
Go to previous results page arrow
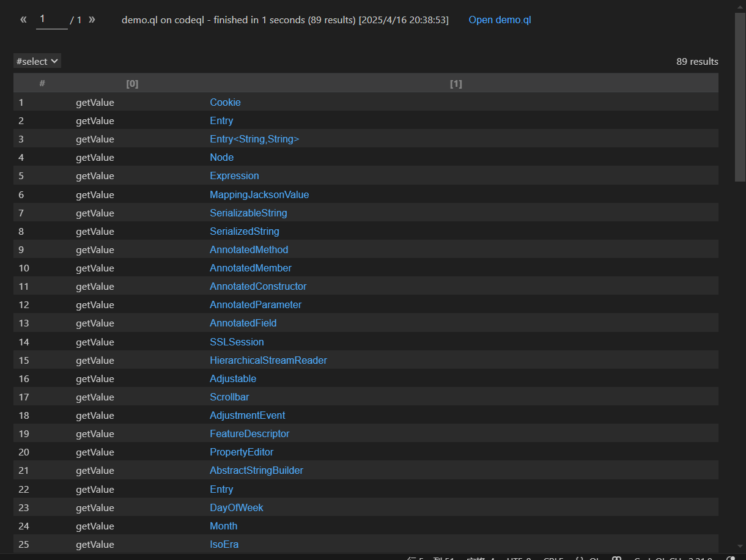click(23, 20)
